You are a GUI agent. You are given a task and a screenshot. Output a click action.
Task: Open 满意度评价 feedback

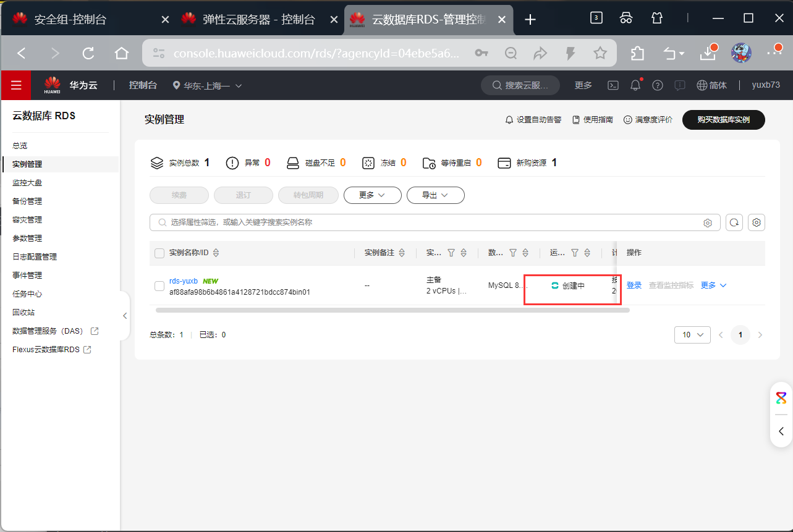tap(648, 120)
